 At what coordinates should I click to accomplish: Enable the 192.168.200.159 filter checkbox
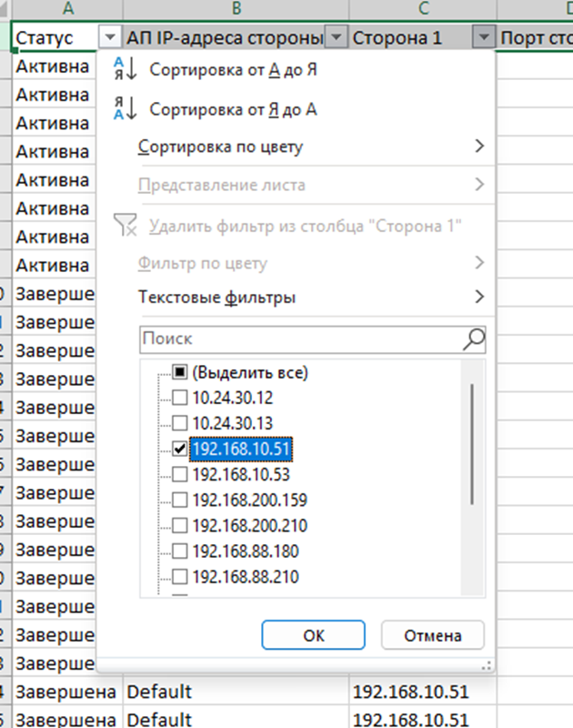pyautogui.click(x=180, y=500)
